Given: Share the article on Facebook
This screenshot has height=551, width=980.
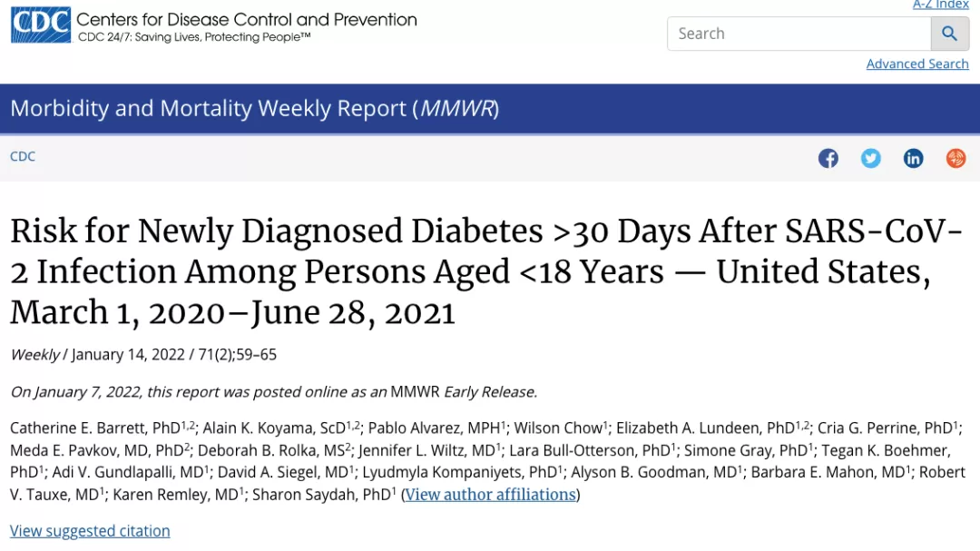Looking at the screenshot, I should [828, 158].
